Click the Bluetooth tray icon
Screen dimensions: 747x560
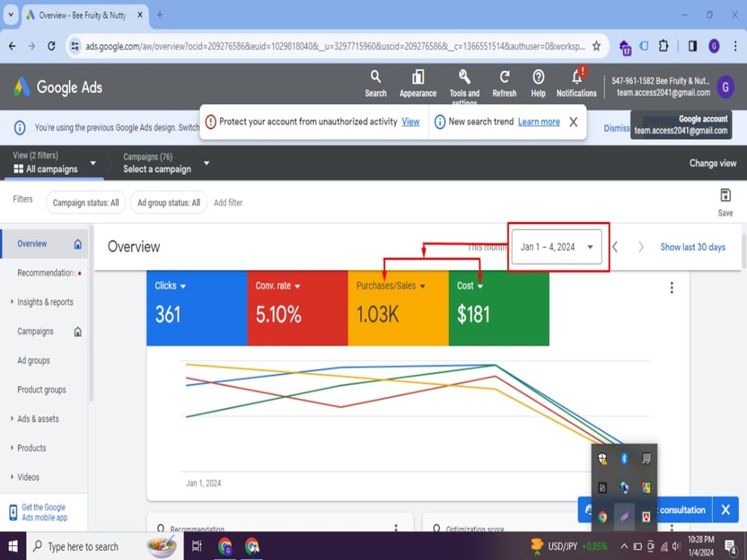[624, 458]
